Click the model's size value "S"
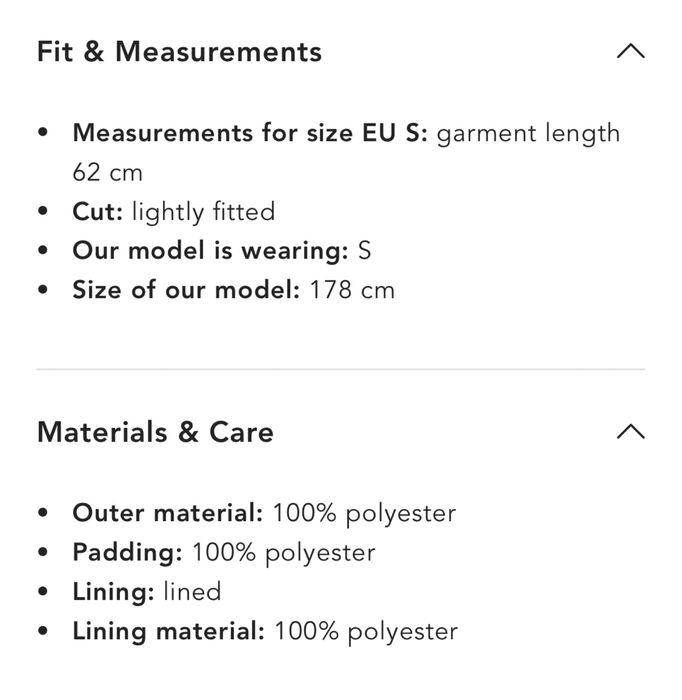Screen dimensions: 682x700 click(x=364, y=251)
